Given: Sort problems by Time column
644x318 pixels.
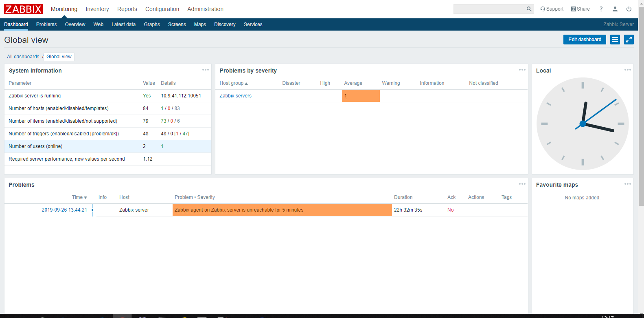Looking at the screenshot, I should (79, 197).
